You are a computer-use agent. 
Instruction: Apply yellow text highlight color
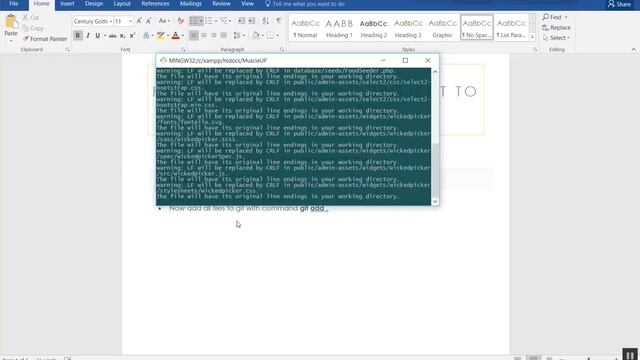pyautogui.click(x=161, y=36)
